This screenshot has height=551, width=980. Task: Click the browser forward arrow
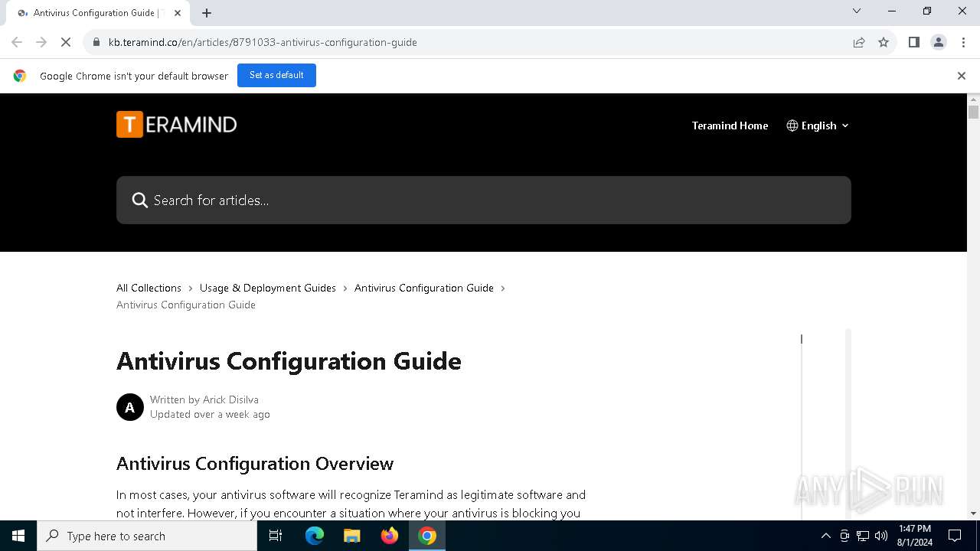point(41,42)
